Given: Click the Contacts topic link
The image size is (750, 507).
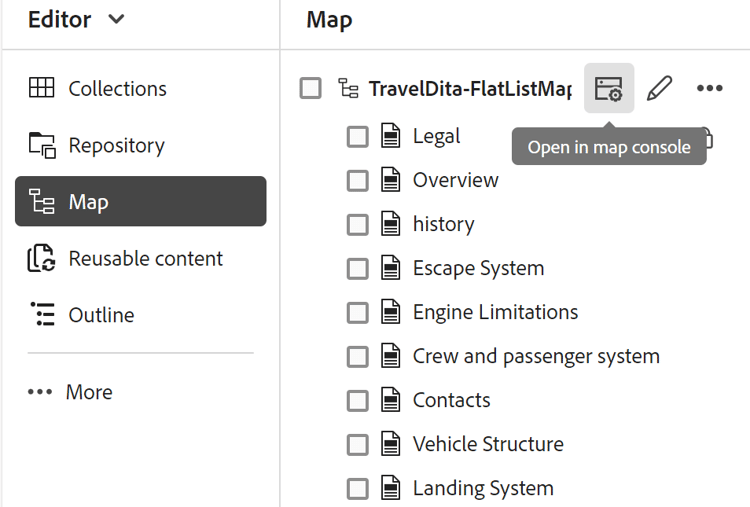Looking at the screenshot, I should (451, 400).
